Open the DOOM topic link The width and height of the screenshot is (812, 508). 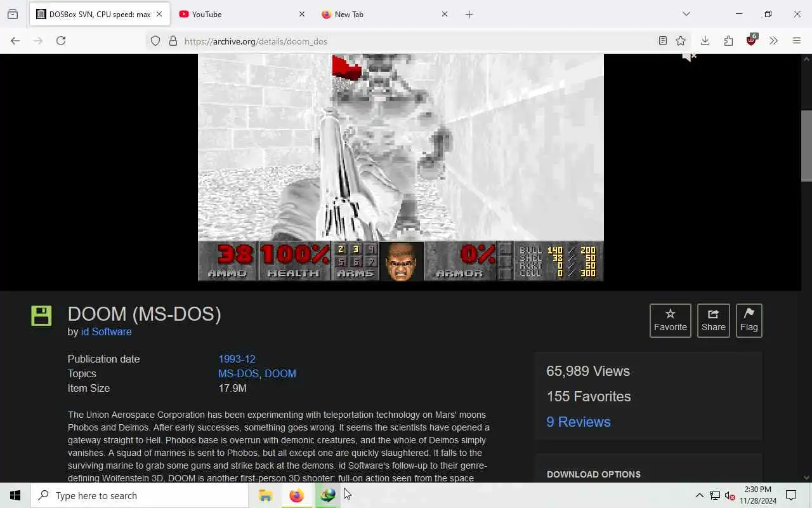(280, 373)
